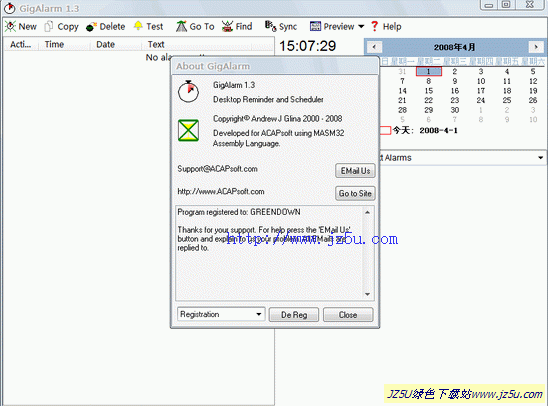Go to previous month in calendar
The height and width of the screenshot is (406, 548).
(374, 47)
